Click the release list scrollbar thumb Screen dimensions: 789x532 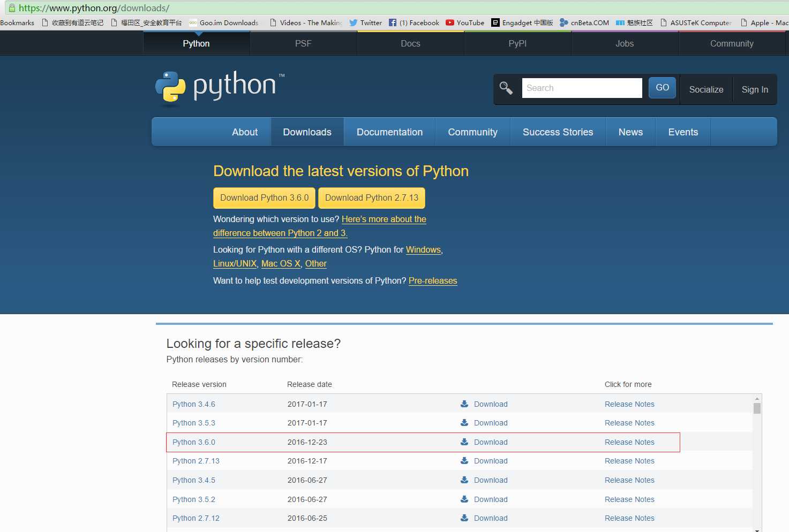tap(757, 408)
